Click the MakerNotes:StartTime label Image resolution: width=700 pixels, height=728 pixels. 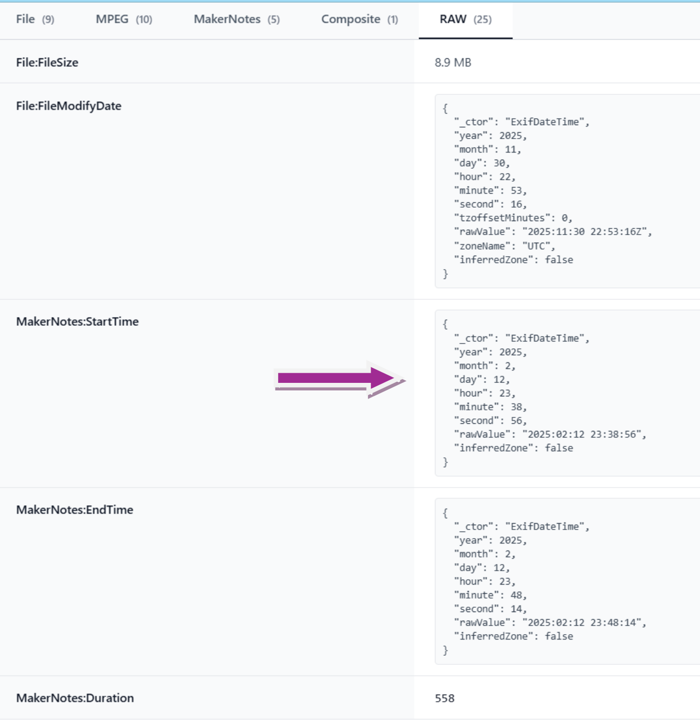[78, 322]
